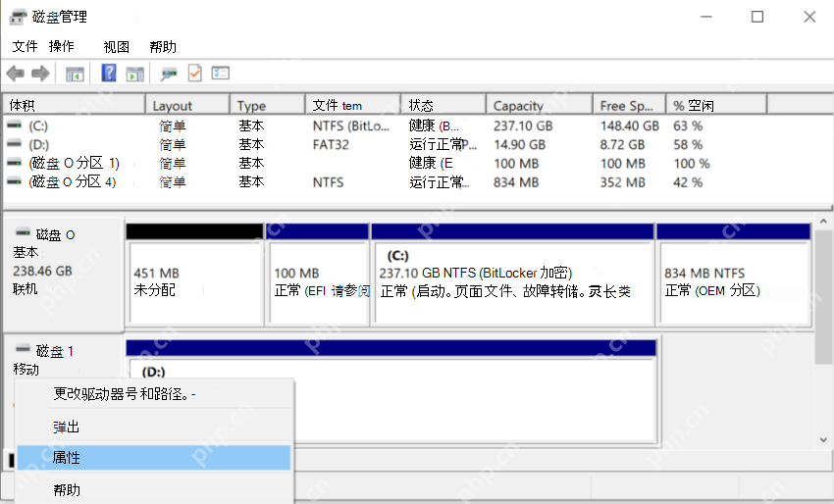This screenshot has width=834, height=504.
Task: Click the (D:) volume name in list
Action: (39, 144)
